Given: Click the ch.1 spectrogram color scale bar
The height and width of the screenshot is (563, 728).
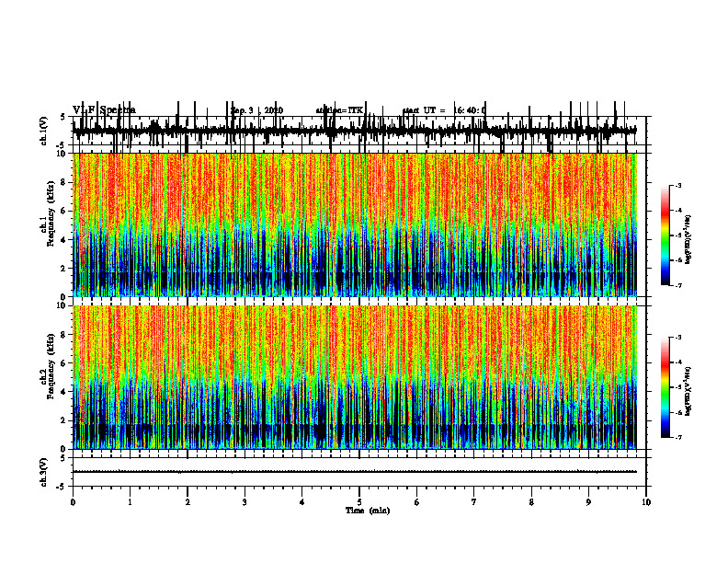Looking at the screenshot, I should point(665,236).
